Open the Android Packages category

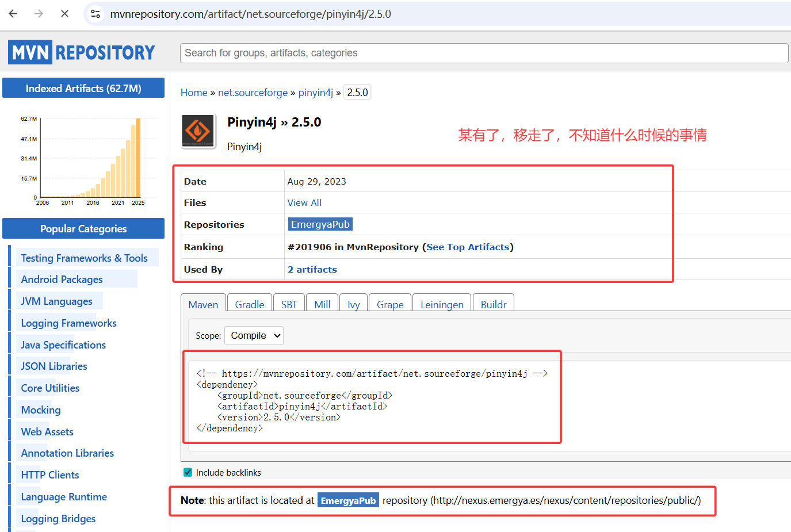pos(62,280)
